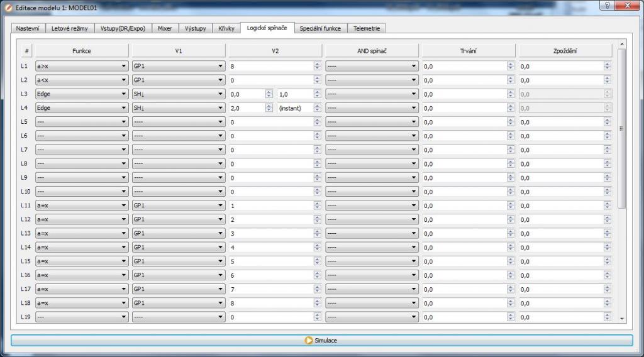Click the Funkce column header
This screenshot has height=357, width=644.
point(82,51)
